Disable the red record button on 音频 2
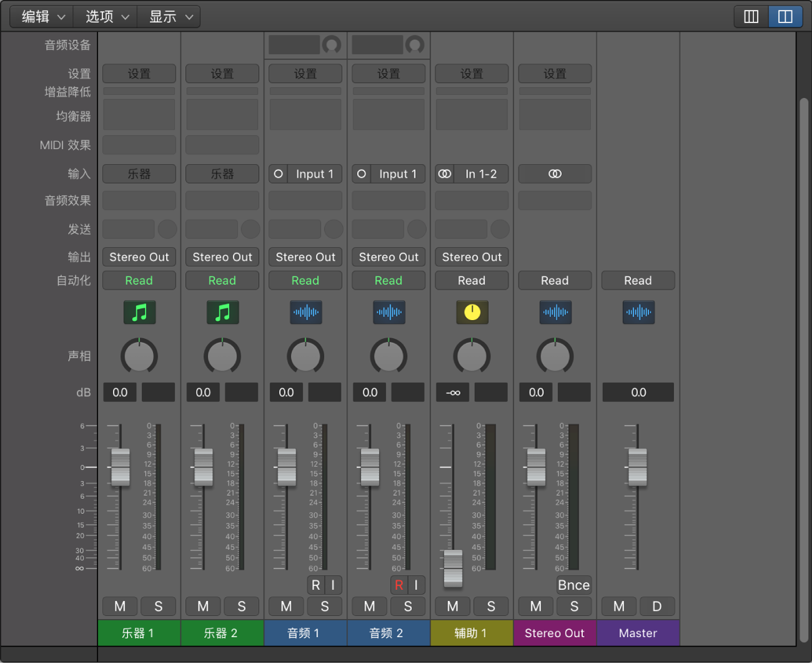 click(399, 585)
